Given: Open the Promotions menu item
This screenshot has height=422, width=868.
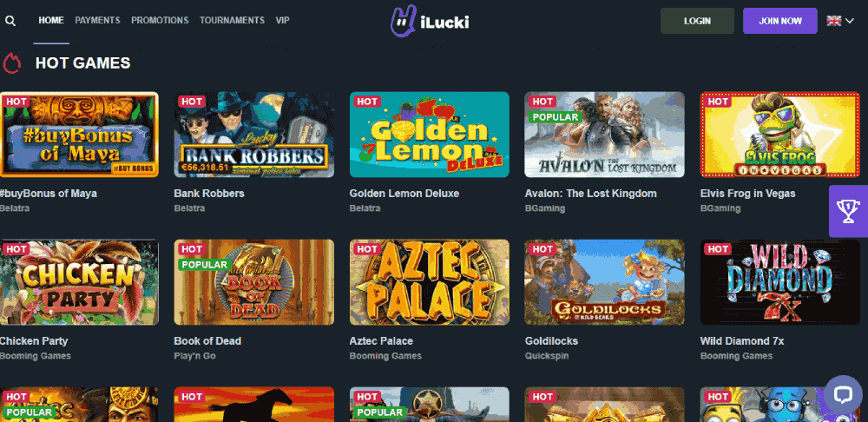Looking at the screenshot, I should coord(160,21).
